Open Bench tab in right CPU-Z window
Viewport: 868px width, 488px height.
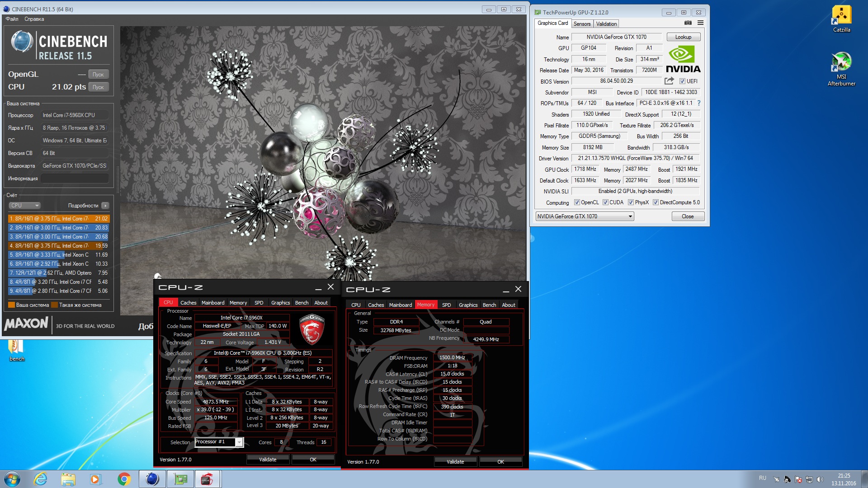tap(489, 305)
